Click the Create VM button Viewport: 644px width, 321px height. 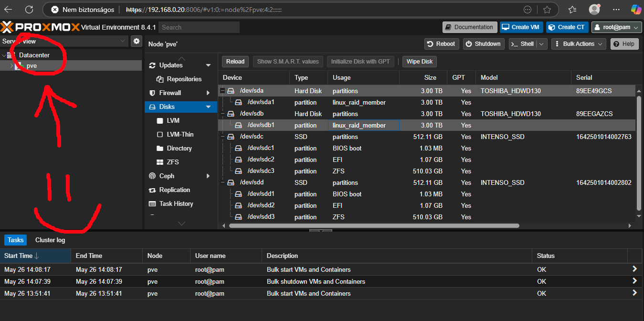pyautogui.click(x=521, y=27)
